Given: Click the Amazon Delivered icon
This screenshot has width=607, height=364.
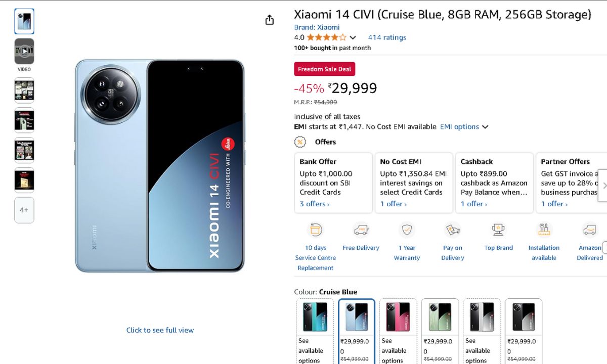Looking at the screenshot, I should [589, 230].
